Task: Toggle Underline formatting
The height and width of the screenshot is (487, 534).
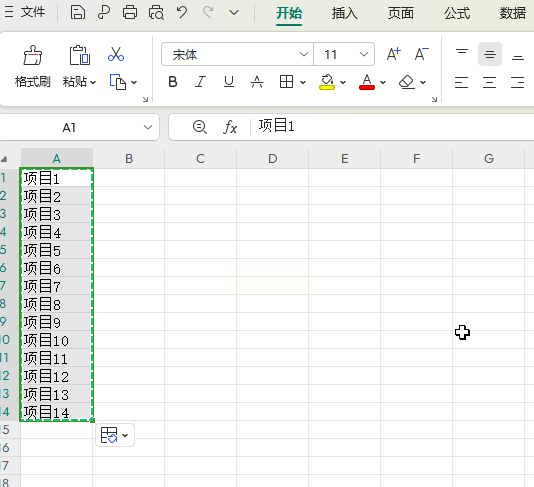Action: point(229,82)
